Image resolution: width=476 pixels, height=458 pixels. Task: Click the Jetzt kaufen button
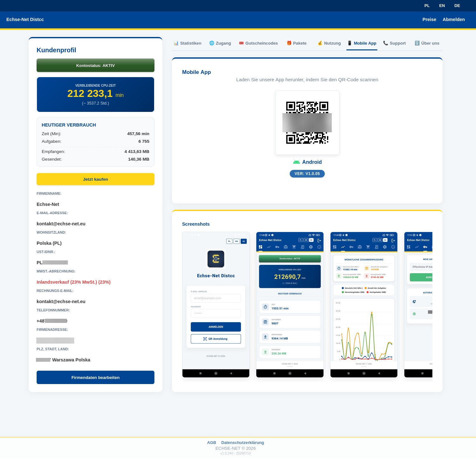96,179
